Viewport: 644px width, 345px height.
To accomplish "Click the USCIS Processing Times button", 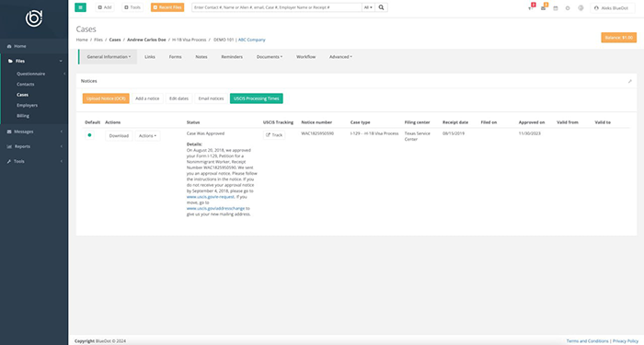I will [257, 98].
